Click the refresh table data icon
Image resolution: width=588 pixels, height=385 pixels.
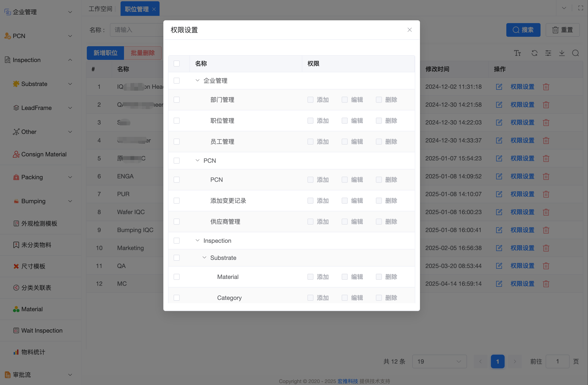(534, 53)
